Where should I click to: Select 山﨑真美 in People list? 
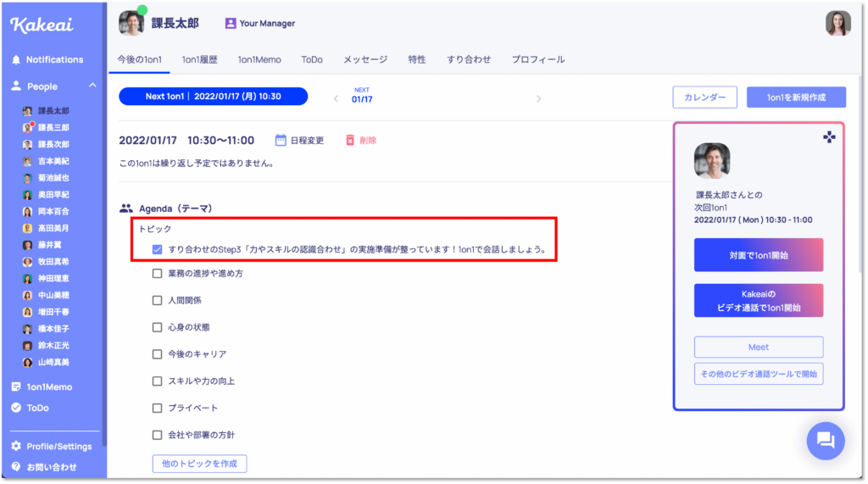pyautogui.click(x=53, y=362)
